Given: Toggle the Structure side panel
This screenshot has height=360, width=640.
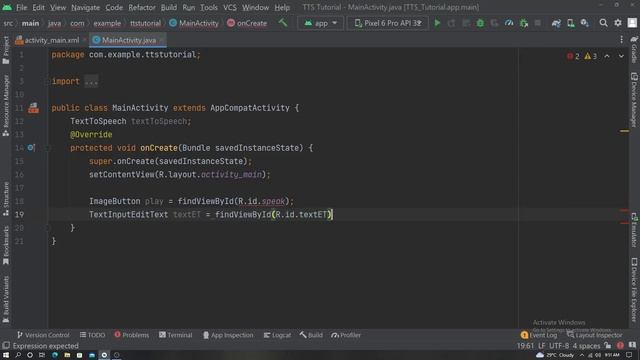Looking at the screenshot, I should (6, 199).
